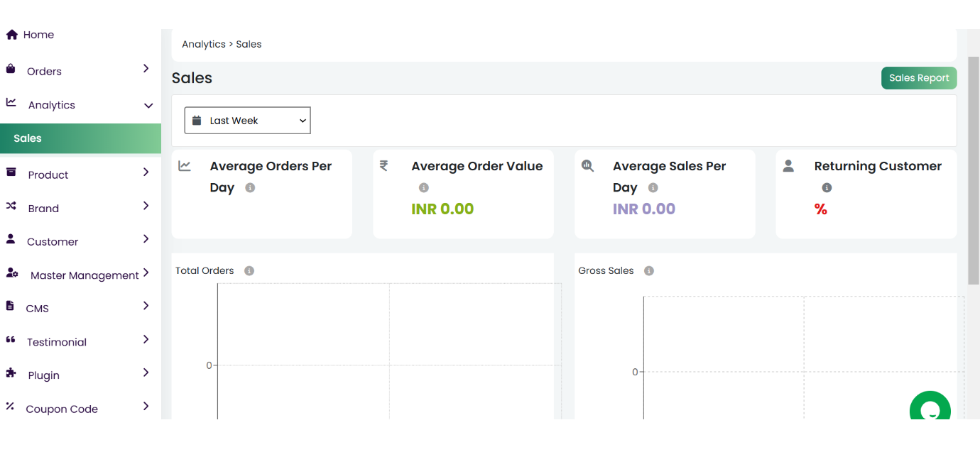Screen dimensions: 980x469
Task: Open the Master Management menu item
Action: point(84,275)
